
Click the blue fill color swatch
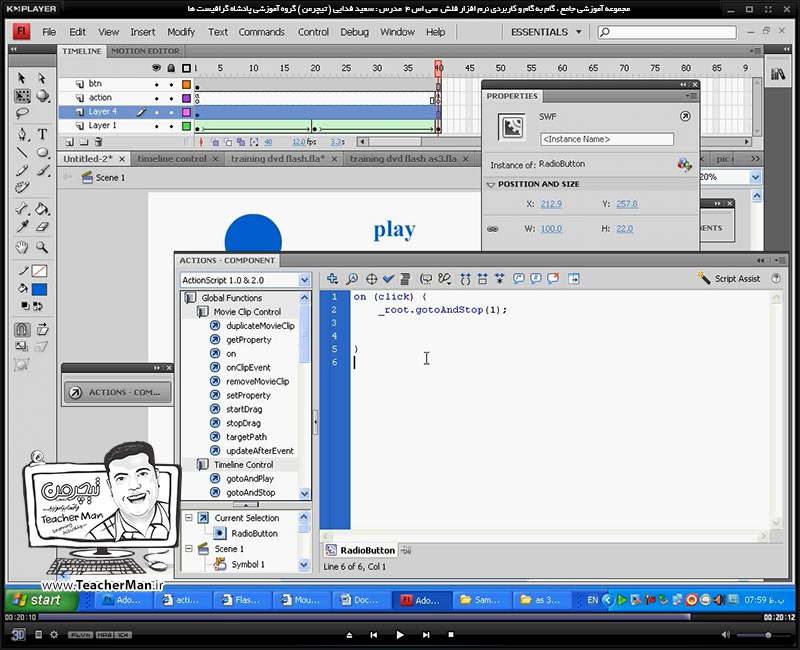pyautogui.click(x=39, y=289)
